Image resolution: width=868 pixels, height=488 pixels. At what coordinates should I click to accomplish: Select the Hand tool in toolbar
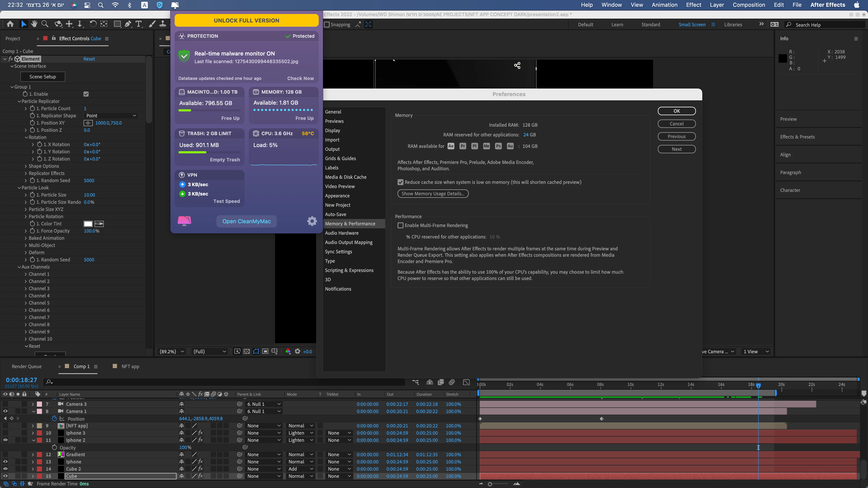click(x=34, y=24)
